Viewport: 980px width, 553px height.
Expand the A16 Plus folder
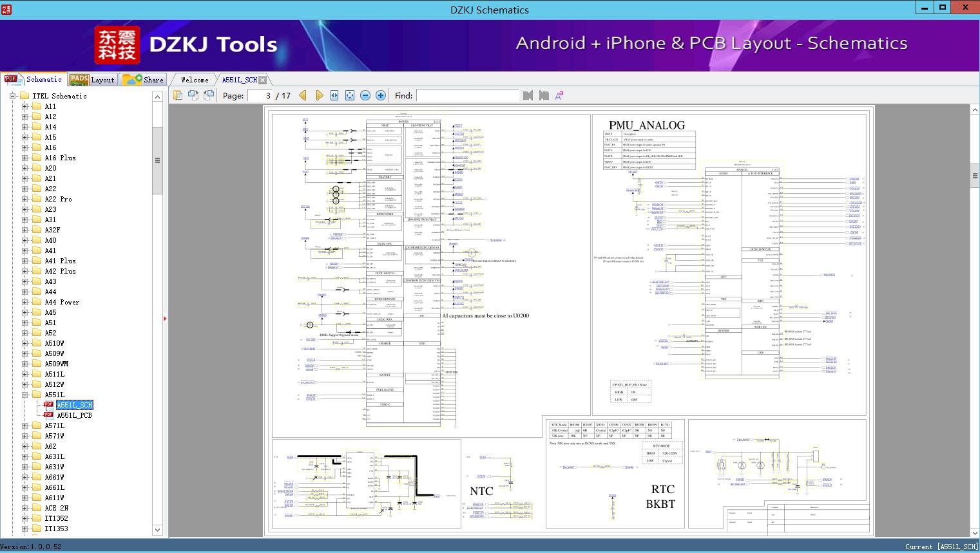pos(25,158)
